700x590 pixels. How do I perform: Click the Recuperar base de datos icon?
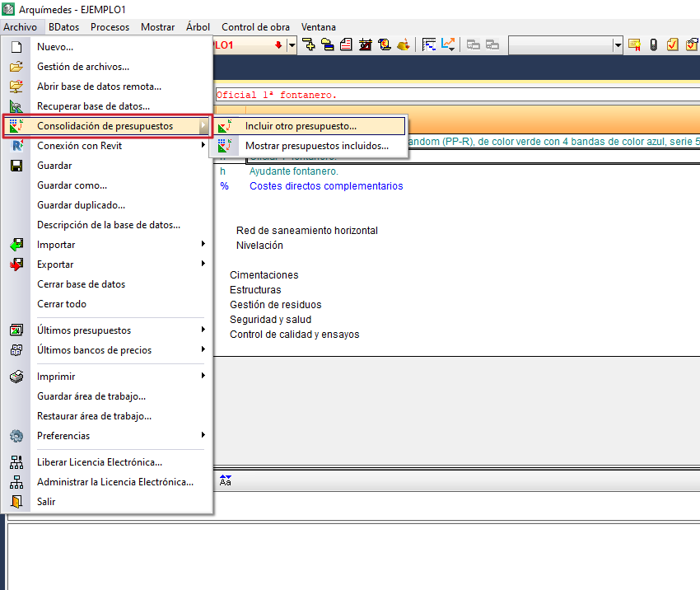coord(16,106)
